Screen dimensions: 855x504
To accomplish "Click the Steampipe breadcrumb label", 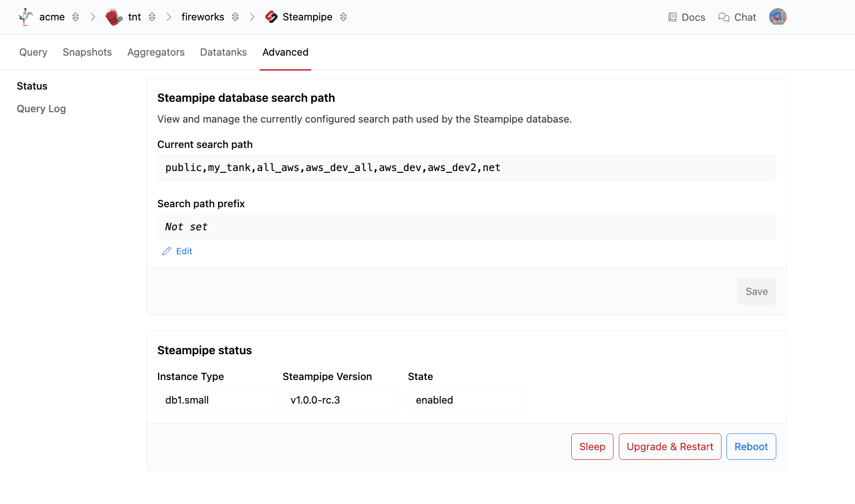I will (x=308, y=17).
